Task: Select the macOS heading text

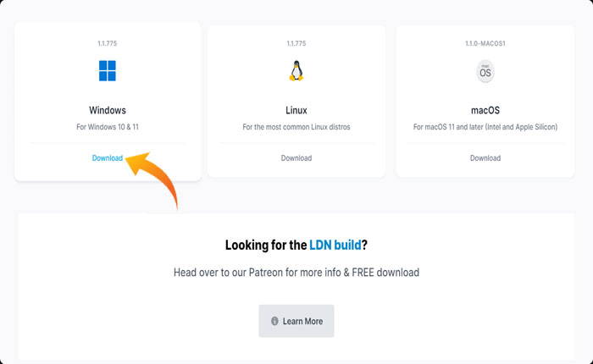Action: coord(485,110)
